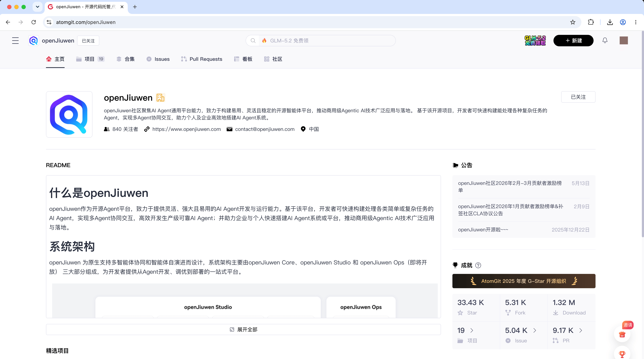Click the address bar URL
This screenshot has width=644, height=359.
tap(86, 22)
